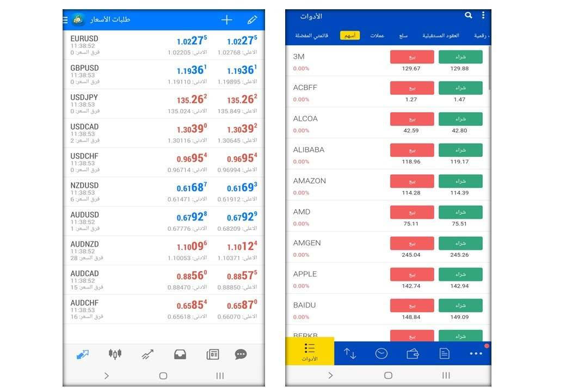566x392 pixels.
Task: Open the wallet icon
Action: point(413,353)
